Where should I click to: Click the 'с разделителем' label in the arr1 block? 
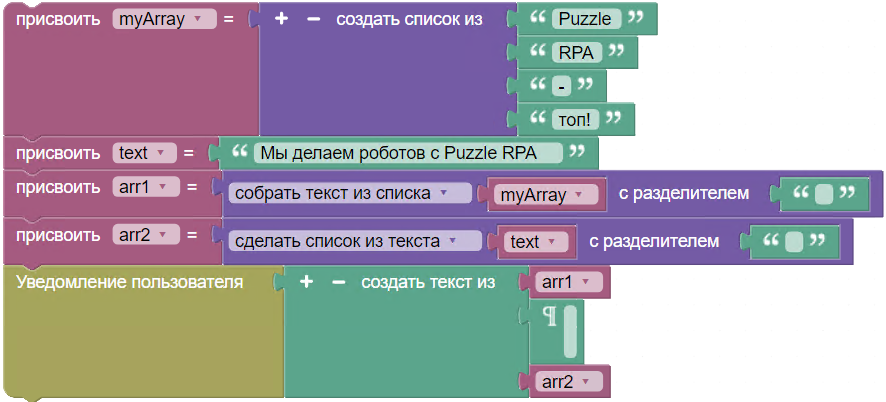[x=684, y=193]
